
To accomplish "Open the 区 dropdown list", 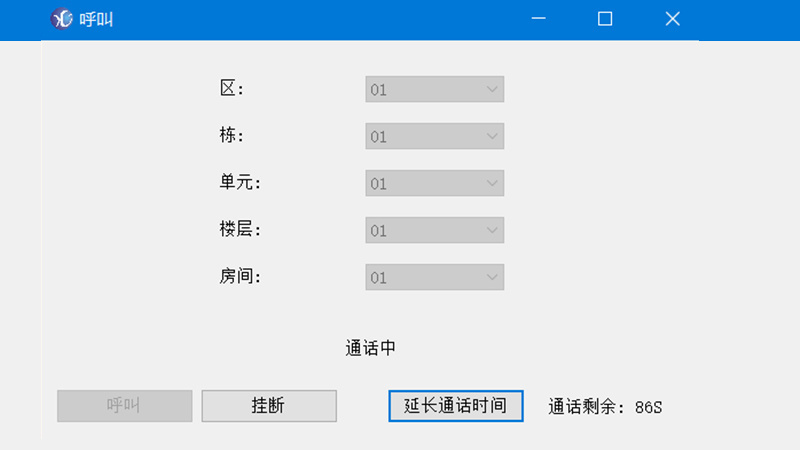I will (x=435, y=89).
